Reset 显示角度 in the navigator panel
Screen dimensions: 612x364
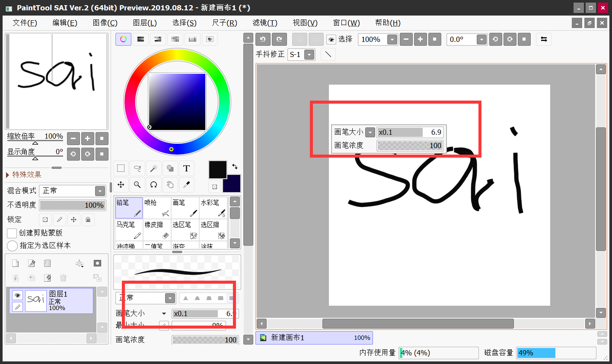(102, 154)
